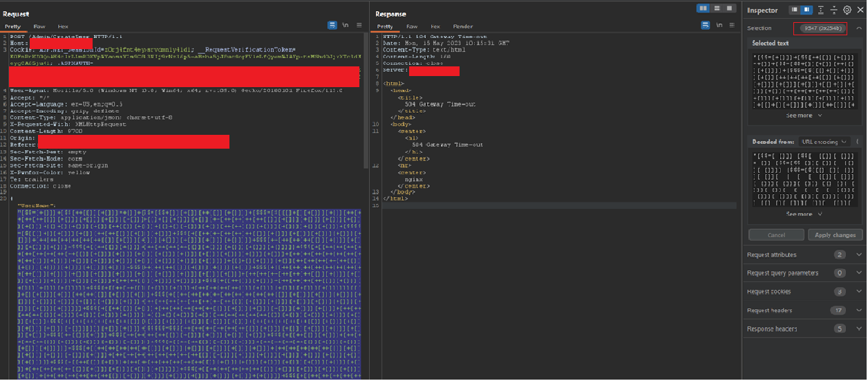Click the Sec-Fetch-Mode: cors header line
This screenshot has width=868, height=381.
pyautogui.click(x=45, y=158)
